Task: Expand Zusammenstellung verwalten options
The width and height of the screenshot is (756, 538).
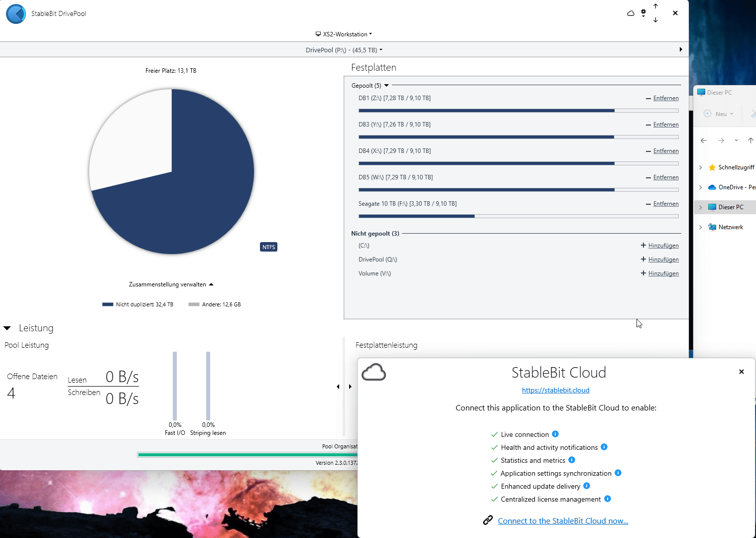Action: 171,284
